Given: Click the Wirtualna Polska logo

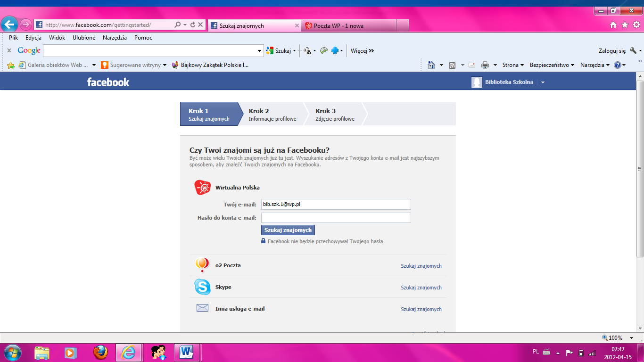Looking at the screenshot, I should click(203, 187).
